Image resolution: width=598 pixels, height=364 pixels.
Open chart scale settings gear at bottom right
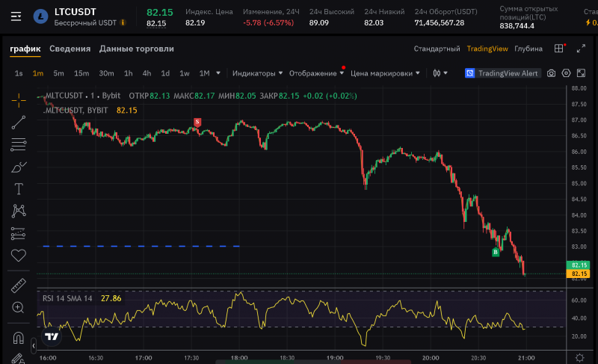580,357
